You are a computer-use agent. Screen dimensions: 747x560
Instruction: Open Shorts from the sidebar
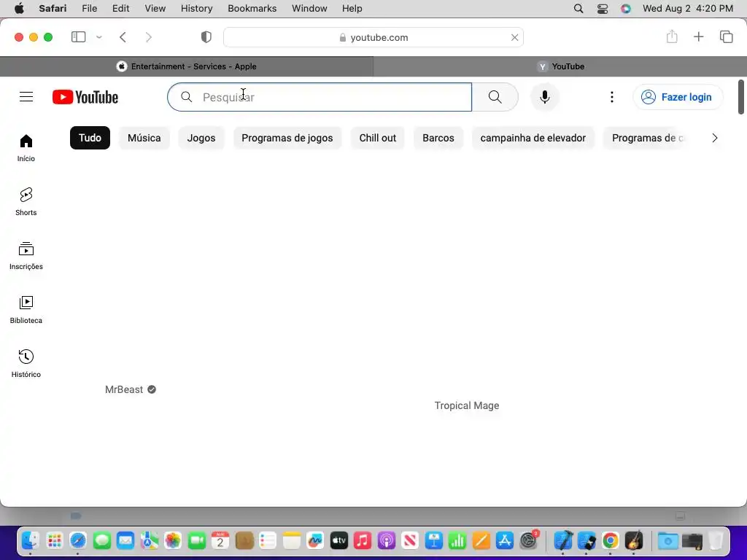coord(26,202)
